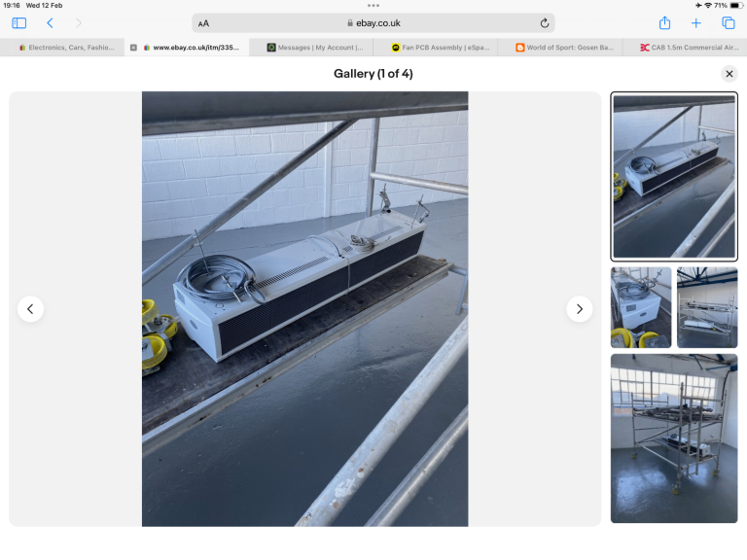Open the Safari sidebar panel
The width and height of the screenshot is (747, 560).
[18, 23]
